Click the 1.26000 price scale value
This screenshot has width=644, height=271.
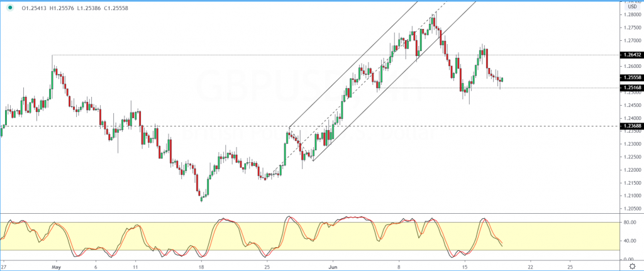[632, 67]
